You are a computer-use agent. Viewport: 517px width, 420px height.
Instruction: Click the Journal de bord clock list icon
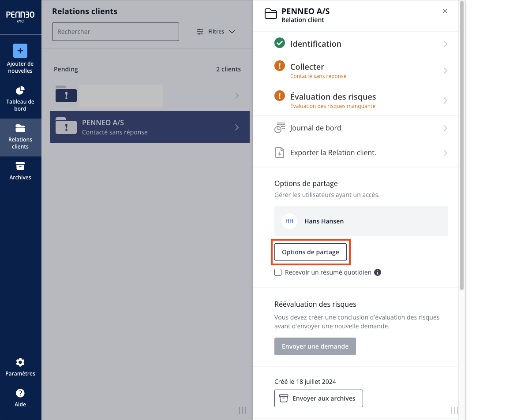click(280, 128)
